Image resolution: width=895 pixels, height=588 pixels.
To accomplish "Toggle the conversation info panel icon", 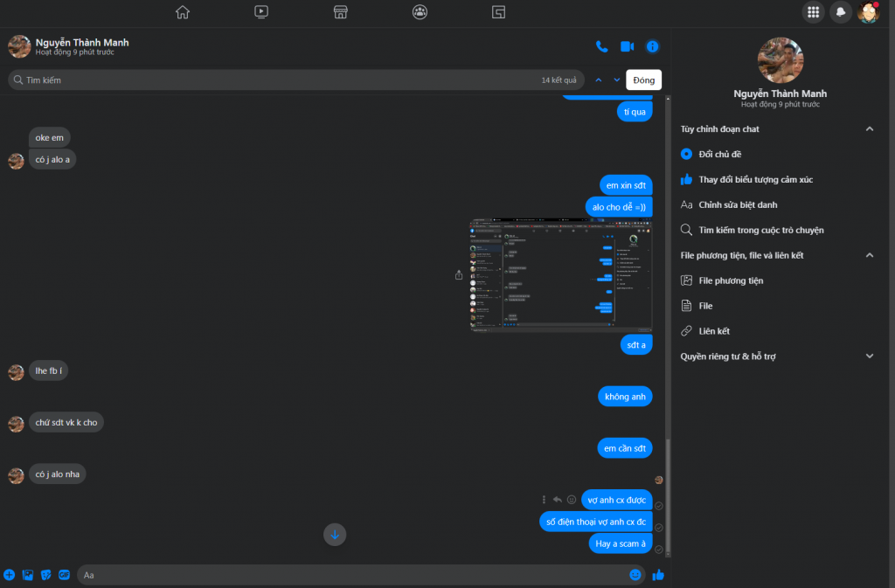I will (652, 46).
